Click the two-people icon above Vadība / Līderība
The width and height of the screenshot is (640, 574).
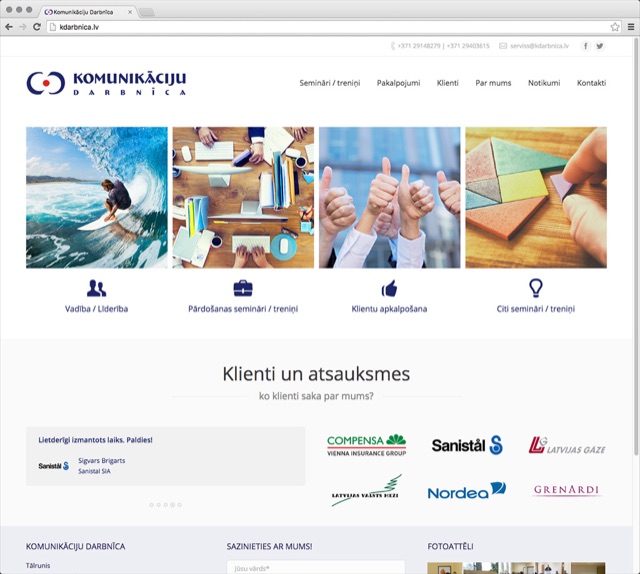pos(96,288)
